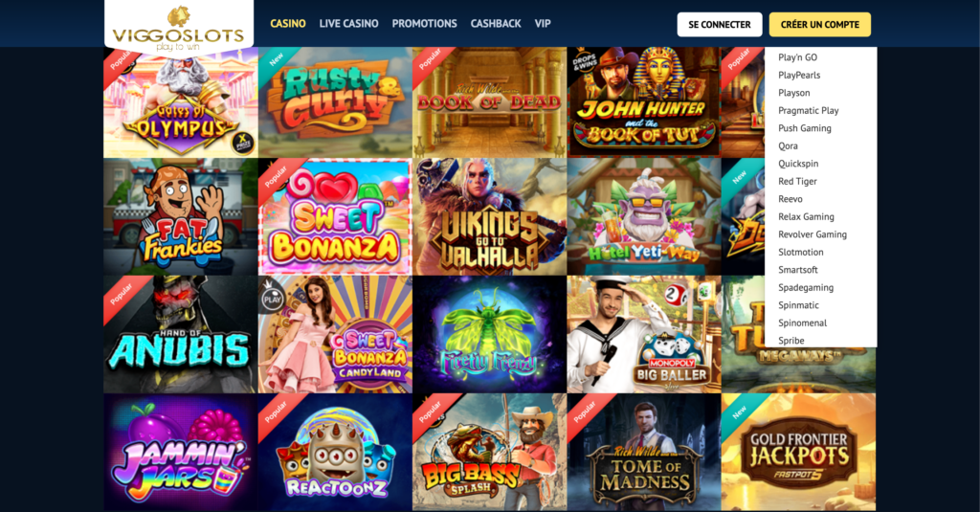This screenshot has height=512, width=980.
Task: Open Monopoly Big Baller live game
Action: tap(644, 334)
